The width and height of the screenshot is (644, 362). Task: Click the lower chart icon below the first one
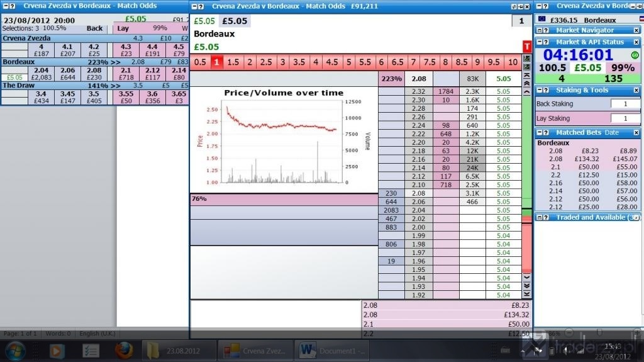(527, 67)
